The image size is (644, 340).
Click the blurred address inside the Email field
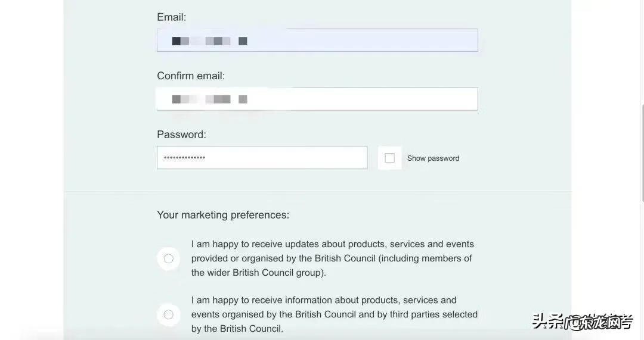(x=209, y=41)
